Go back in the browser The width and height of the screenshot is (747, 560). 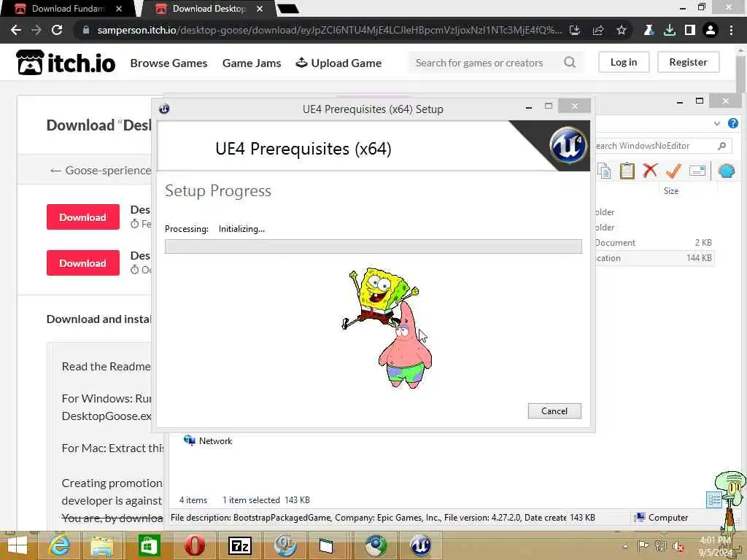(16, 30)
